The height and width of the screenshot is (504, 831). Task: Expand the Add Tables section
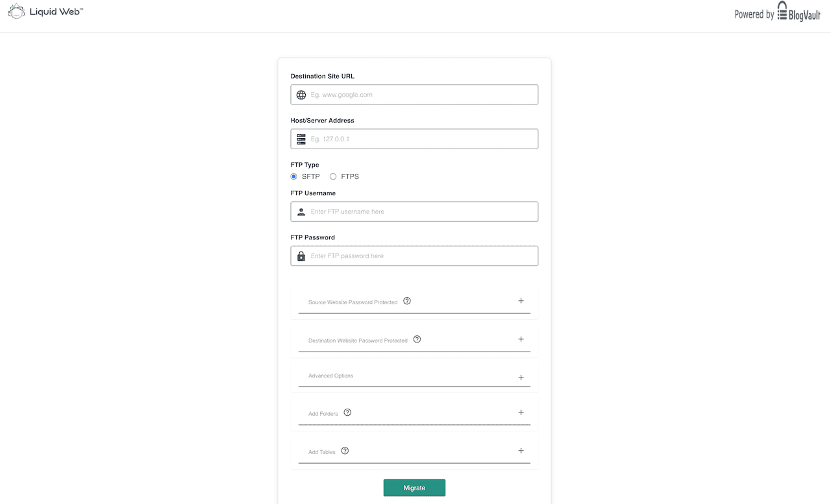(x=521, y=450)
